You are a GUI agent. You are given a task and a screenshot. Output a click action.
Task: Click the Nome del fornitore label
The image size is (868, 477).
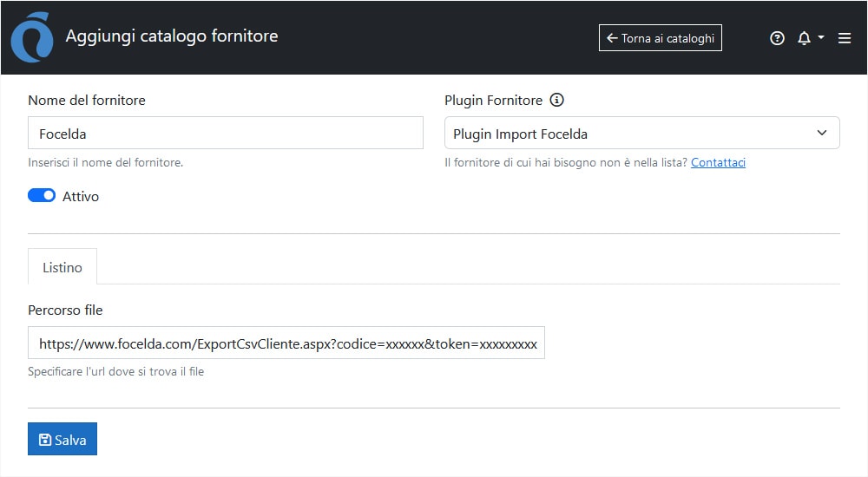[87, 101]
